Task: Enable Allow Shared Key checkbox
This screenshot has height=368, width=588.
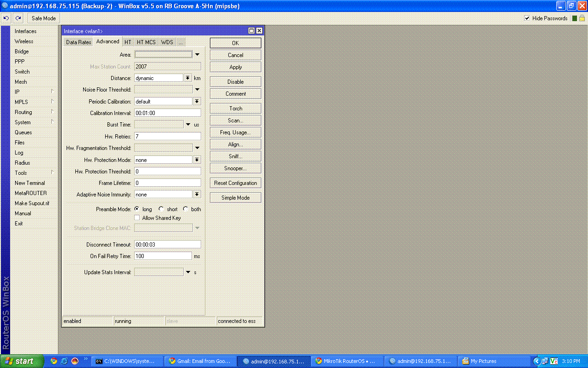Action: [137, 218]
